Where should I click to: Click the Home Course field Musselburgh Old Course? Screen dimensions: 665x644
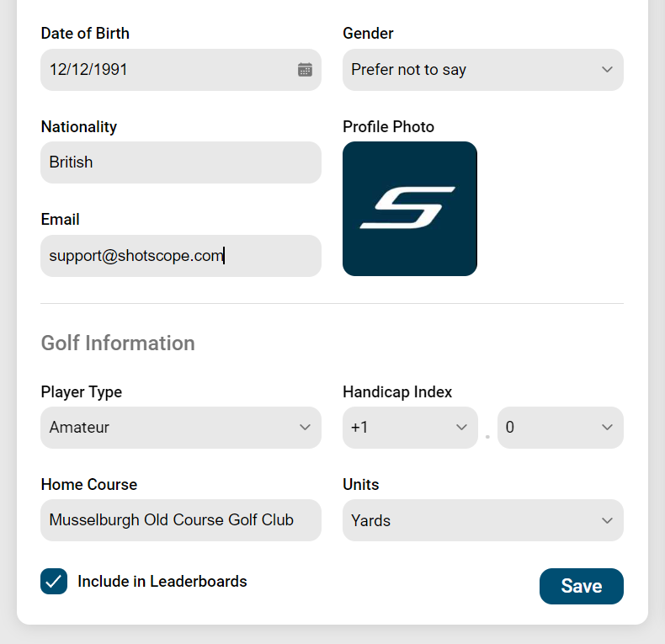(x=181, y=520)
